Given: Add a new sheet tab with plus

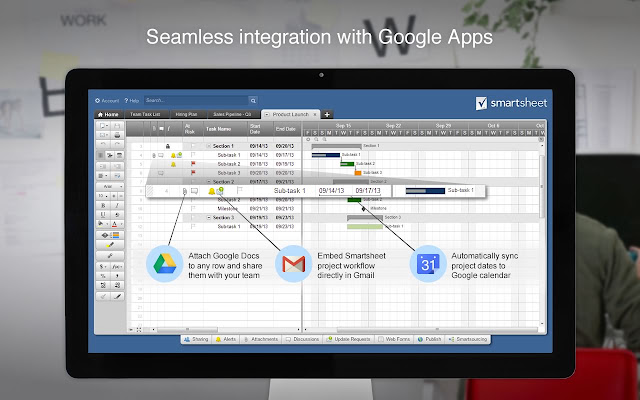Looking at the screenshot, I should point(327,115).
